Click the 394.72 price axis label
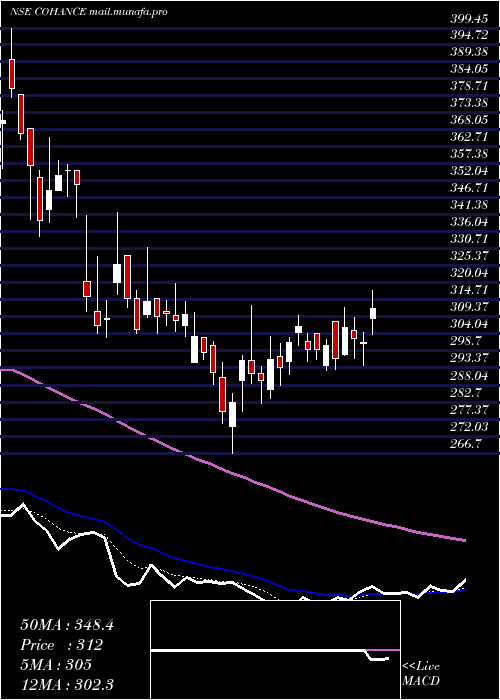This screenshot has height=700, width=500. [468, 35]
